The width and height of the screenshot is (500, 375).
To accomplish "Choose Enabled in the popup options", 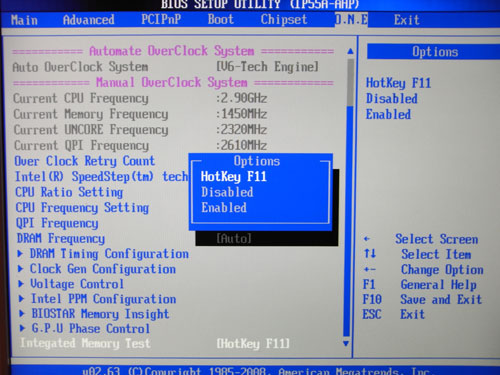I will point(224,208).
